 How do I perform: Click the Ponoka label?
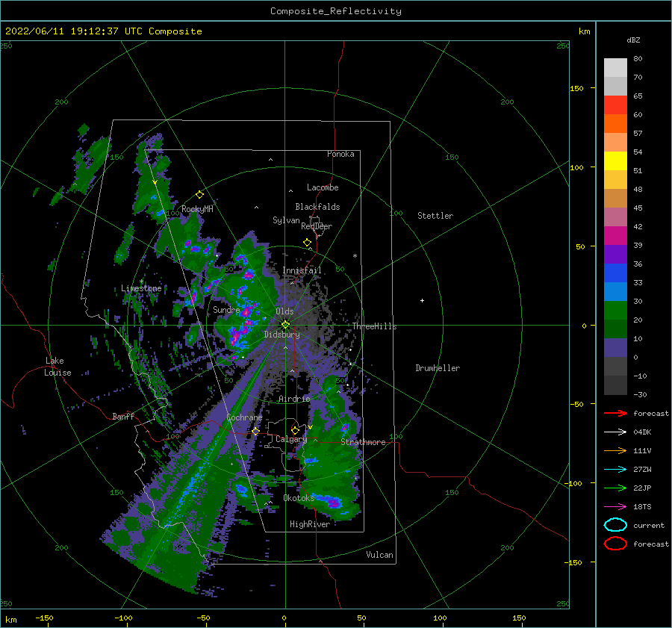[x=340, y=154]
